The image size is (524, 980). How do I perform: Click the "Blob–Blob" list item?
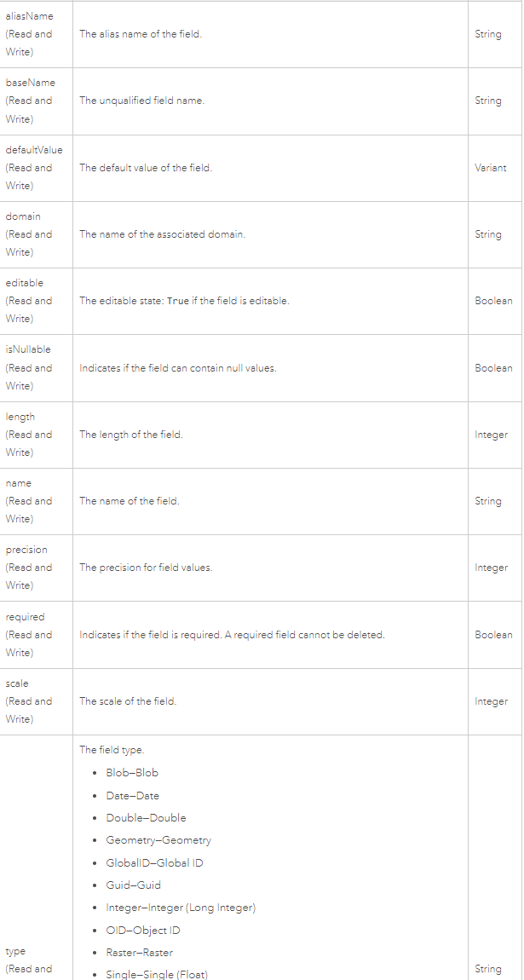pyautogui.click(x=132, y=773)
